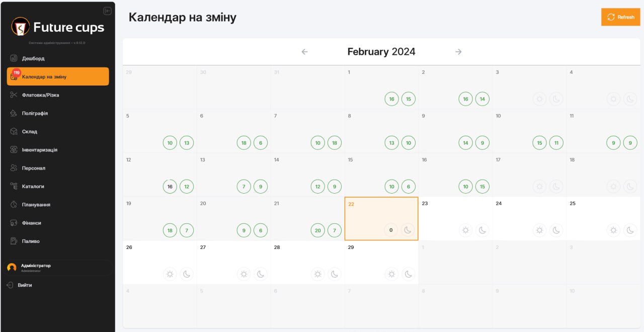Click the Future cups logo icon
The width and height of the screenshot is (644, 332).
21,27
